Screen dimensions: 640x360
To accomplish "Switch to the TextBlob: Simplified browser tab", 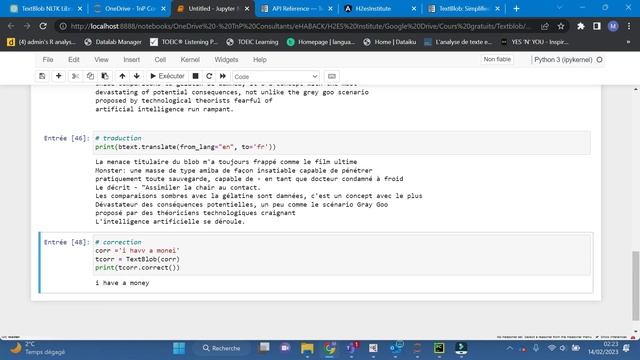I will (x=464, y=9).
